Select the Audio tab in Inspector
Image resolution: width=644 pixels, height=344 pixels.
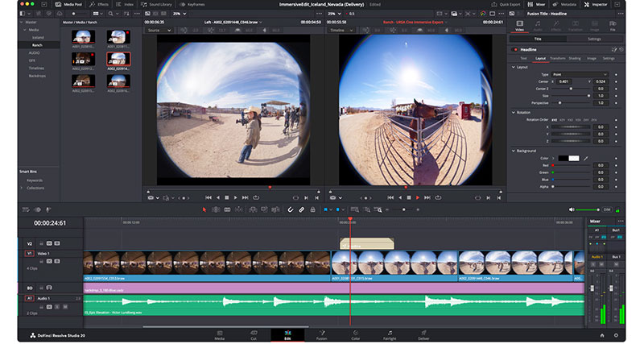(x=537, y=26)
